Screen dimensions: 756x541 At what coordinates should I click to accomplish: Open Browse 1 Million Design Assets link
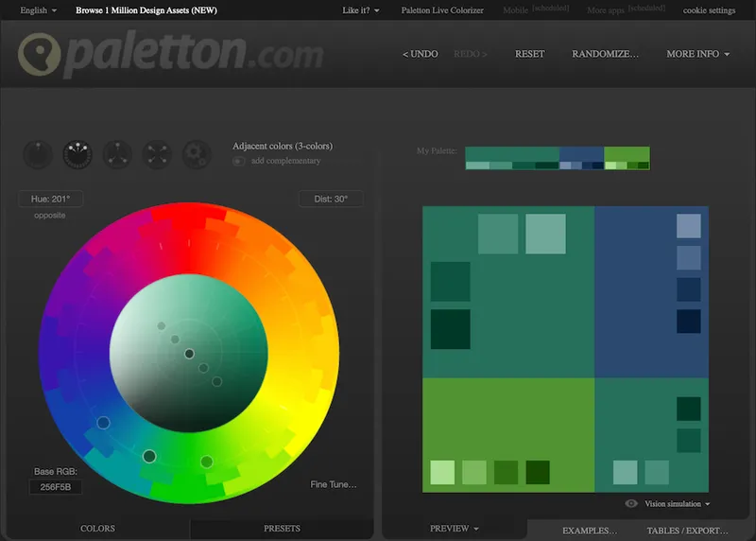pos(146,10)
